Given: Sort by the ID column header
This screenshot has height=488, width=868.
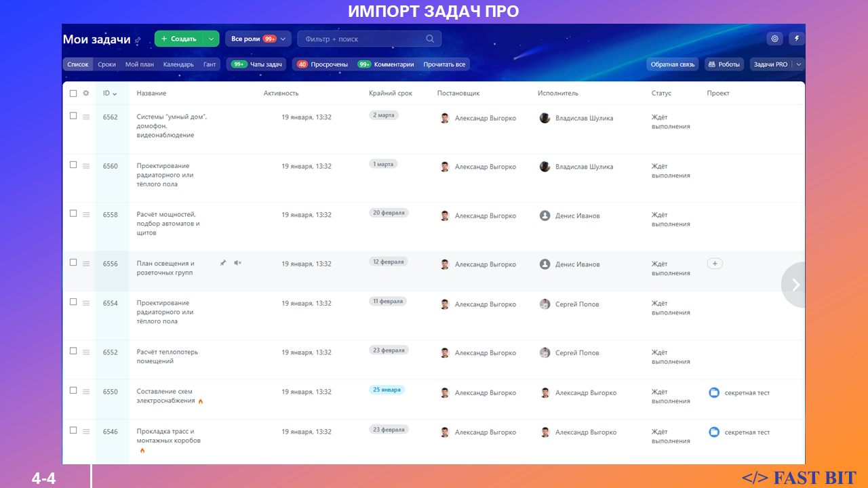Looking at the screenshot, I should tap(110, 94).
